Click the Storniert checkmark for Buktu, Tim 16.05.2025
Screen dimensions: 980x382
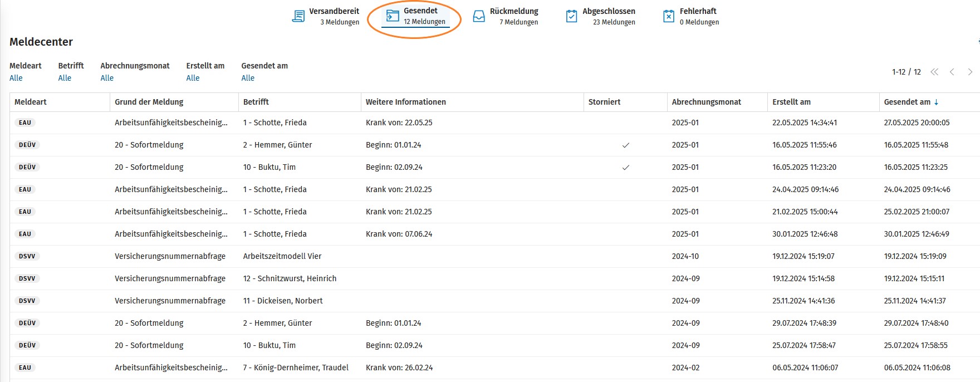click(x=625, y=168)
